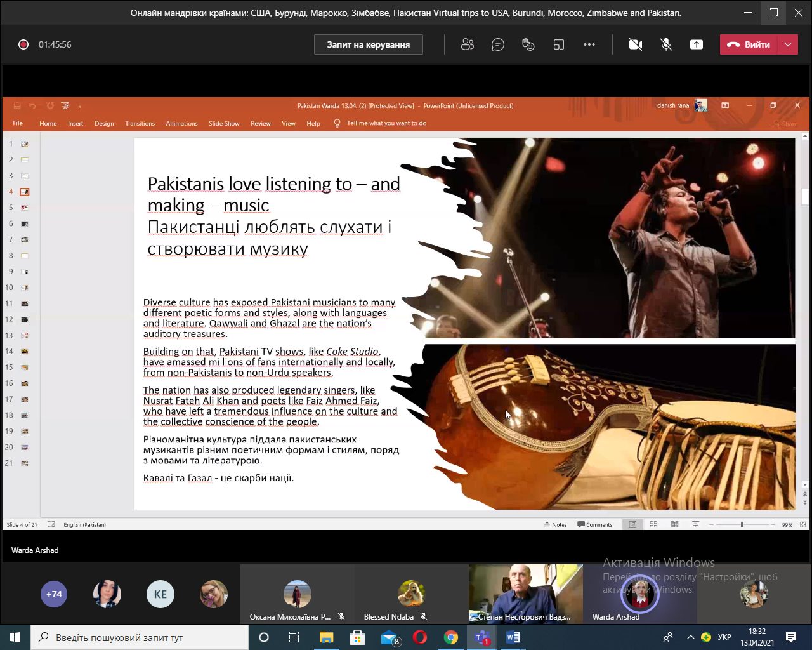Show hidden system tray icons
The image size is (812, 650).
690,637
